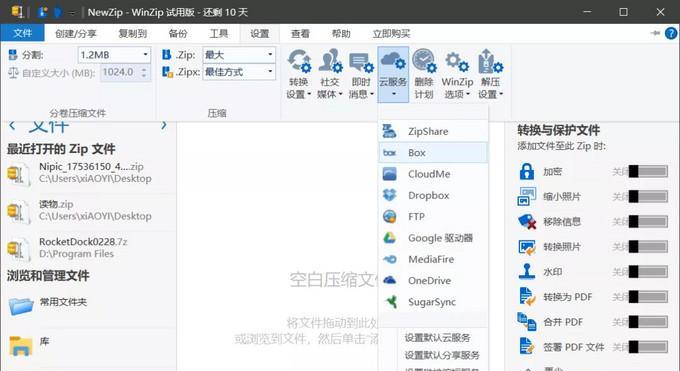Click the left arrow in files pane
680x371 pixels.
pos(12,126)
